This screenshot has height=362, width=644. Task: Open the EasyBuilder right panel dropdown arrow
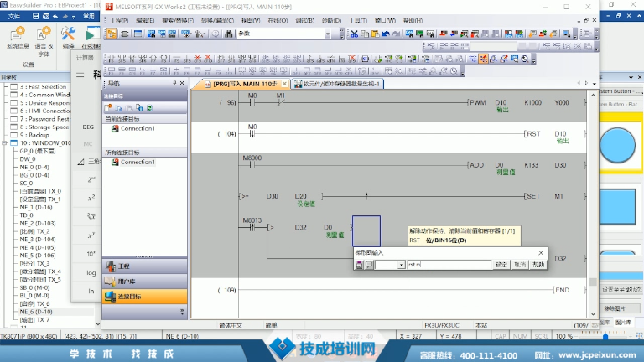pyautogui.click(x=631, y=77)
